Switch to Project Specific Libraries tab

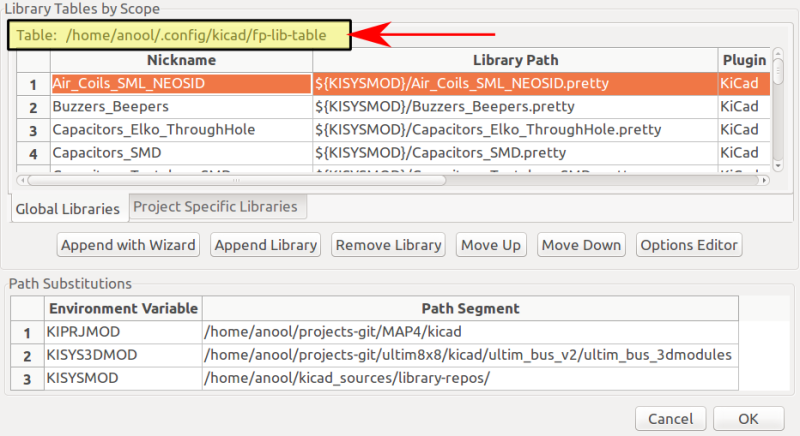coord(215,206)
